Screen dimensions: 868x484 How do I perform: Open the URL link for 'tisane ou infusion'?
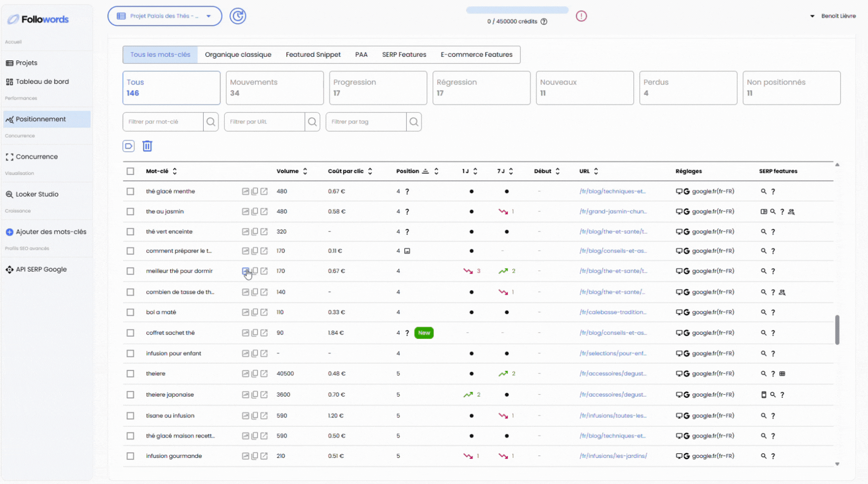click(612, 416)
